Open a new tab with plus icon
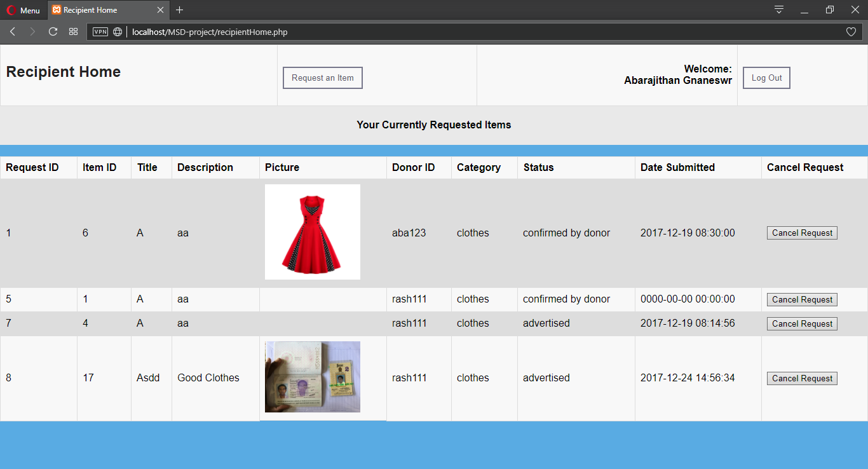The image size is (868, 469). [x=180, y=10]
